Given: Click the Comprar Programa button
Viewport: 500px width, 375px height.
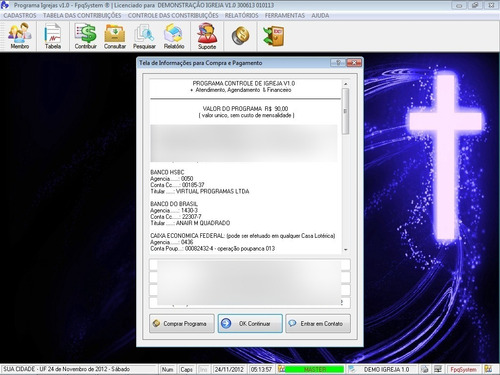Looking at the screenshot, I should (182, 323).
